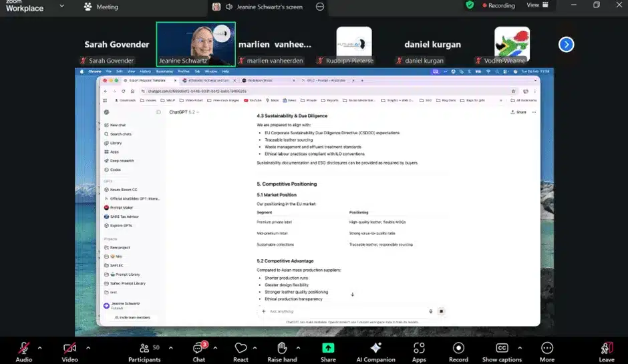Unmute the microphone via Audio button

pos(23,352)
